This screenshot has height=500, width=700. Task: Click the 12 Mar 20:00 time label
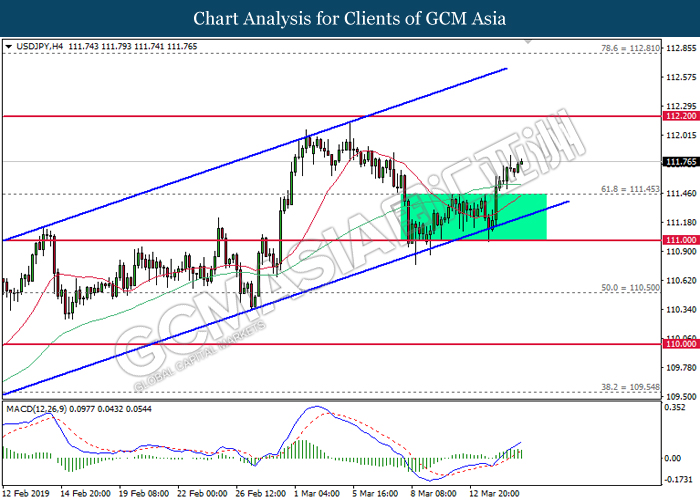494,494
